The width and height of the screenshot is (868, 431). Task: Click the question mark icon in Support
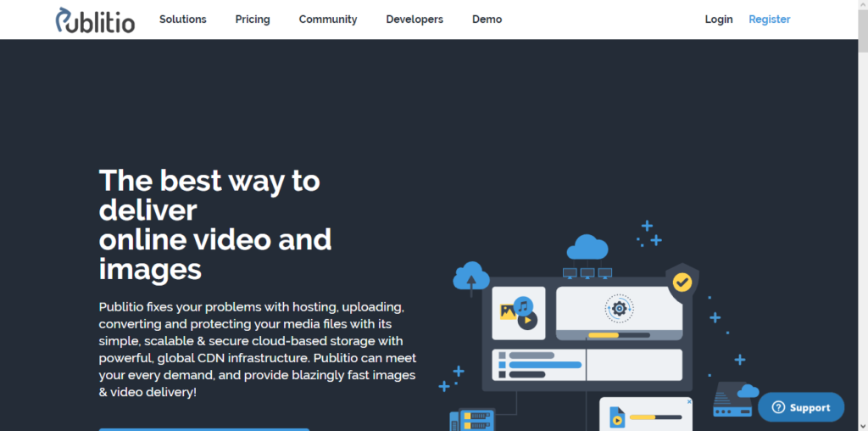point(778,407)
